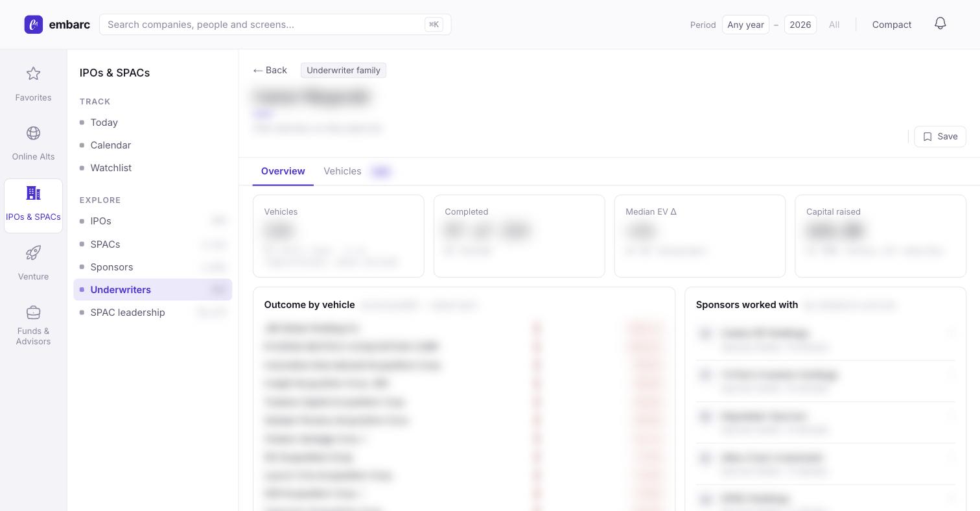Navigate to Sponsors under Explore

point(152,267)
